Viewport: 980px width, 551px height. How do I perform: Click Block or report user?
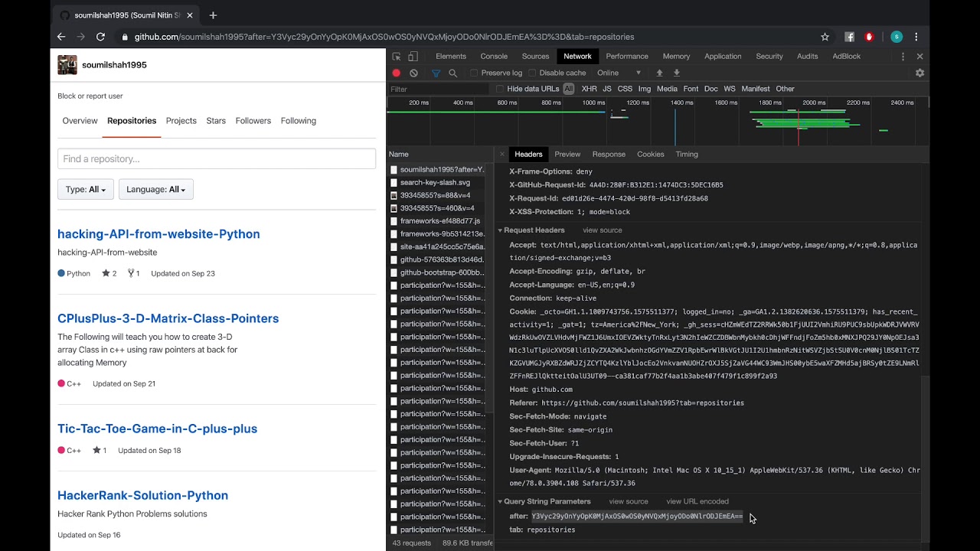90,96
